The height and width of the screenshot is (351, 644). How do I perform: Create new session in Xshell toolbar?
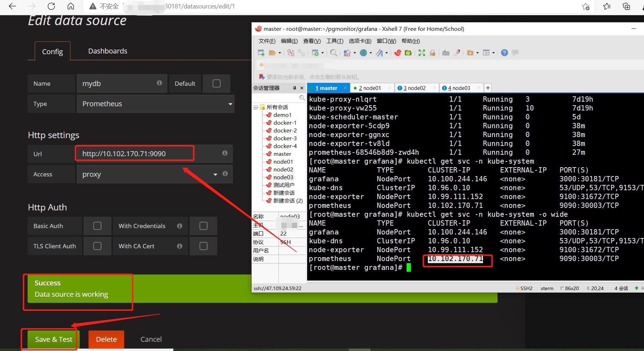[x=261, y=53]
